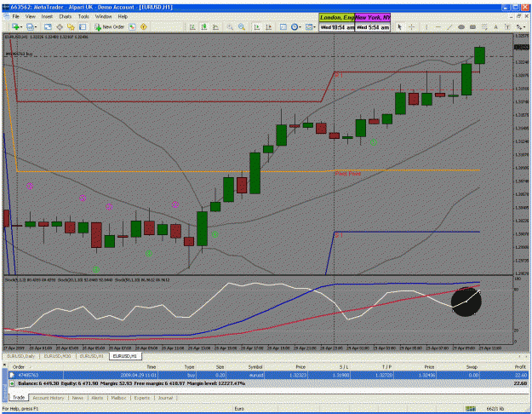Toggle the Market Watch window icon
This screenshot has height=414, width=532.
coord(48,26)
